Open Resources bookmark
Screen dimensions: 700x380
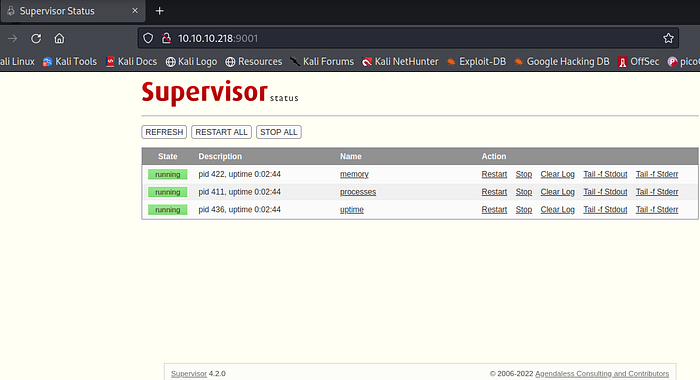pyautogui.click(x=254, y=62)
